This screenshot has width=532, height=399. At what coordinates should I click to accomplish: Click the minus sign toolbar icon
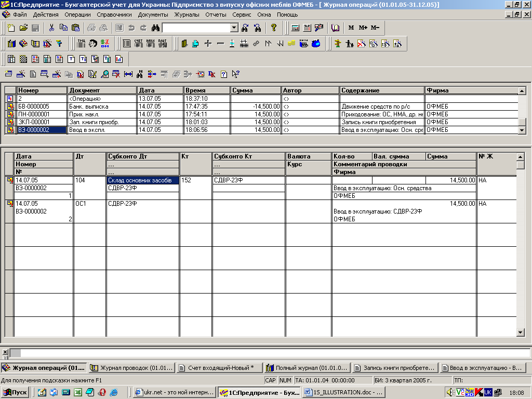220,44
